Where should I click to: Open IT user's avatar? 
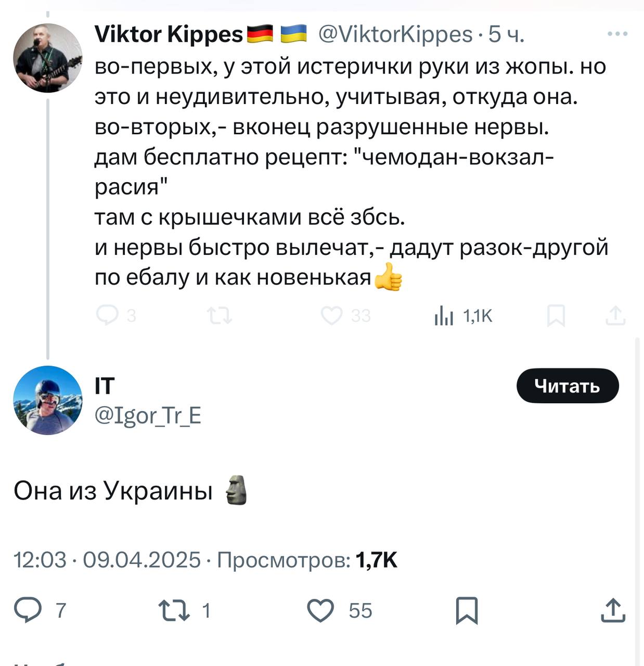pyautogui.click(x=47, y=400)
